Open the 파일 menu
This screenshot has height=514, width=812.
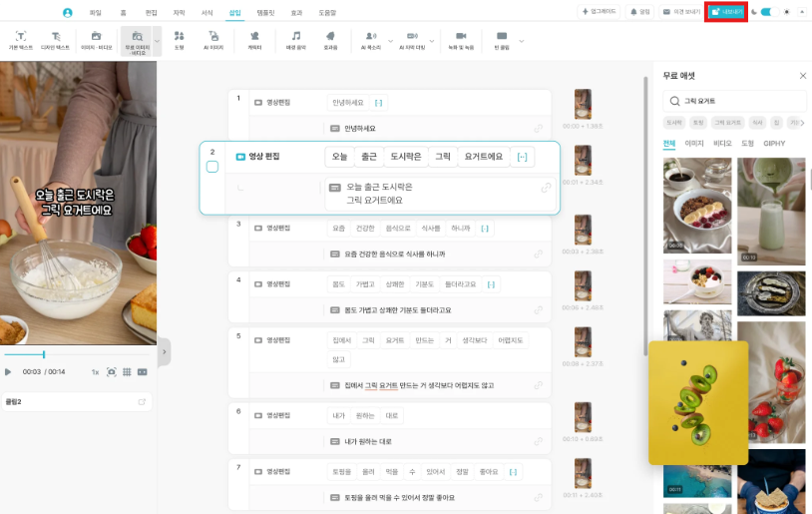[96, 12]
